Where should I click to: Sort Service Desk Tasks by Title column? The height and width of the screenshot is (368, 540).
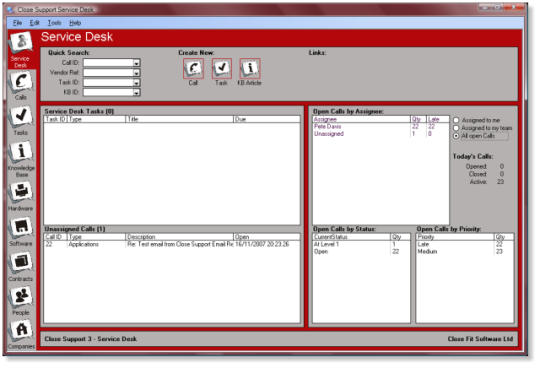coord(179,119)
